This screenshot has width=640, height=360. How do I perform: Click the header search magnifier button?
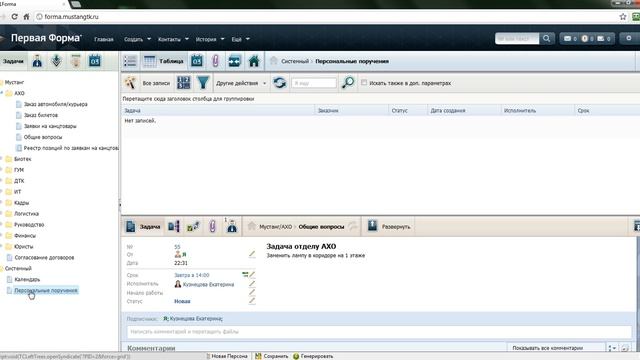click(x=546, y=39)
